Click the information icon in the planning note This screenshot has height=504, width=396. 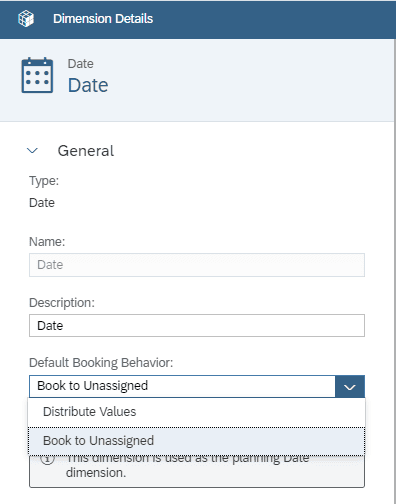47,459
